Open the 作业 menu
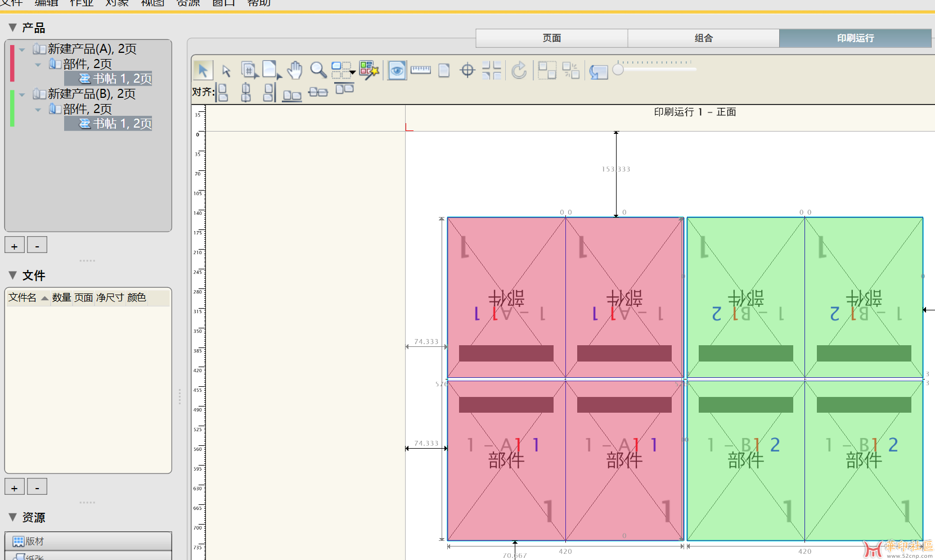The width and height of the screenshot is (935, 560). 82,3
